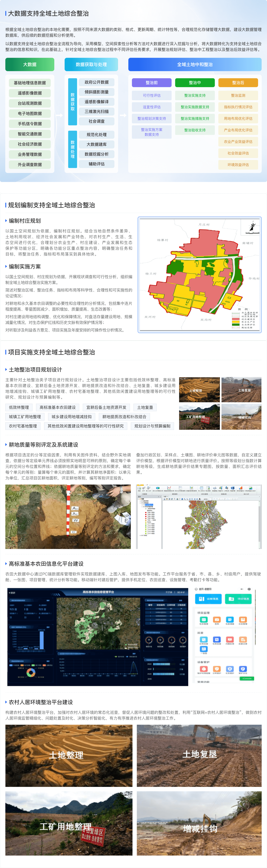Tap the 巡查记录 icon in 巡查 section
The width and height of the screenshot is (267, 868).
243,639
